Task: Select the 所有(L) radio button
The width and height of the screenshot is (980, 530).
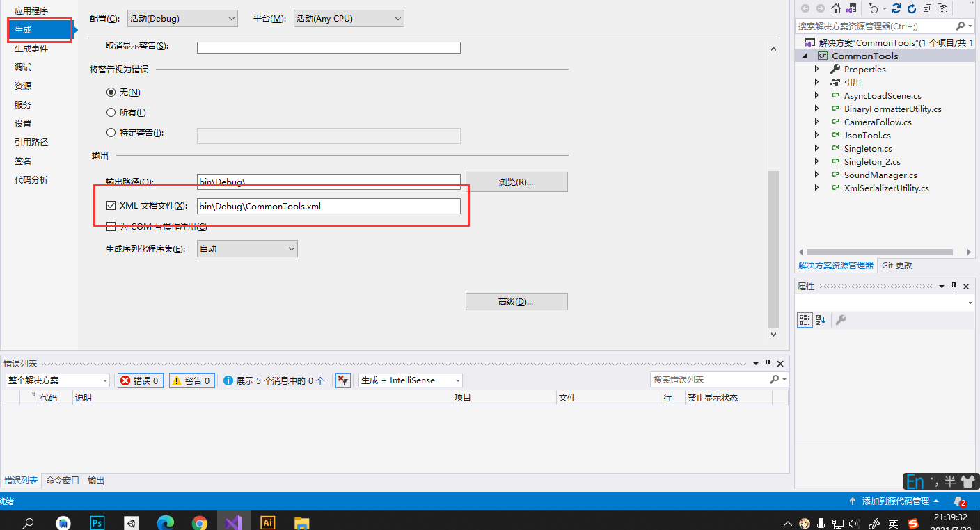Action: (111, 112)
